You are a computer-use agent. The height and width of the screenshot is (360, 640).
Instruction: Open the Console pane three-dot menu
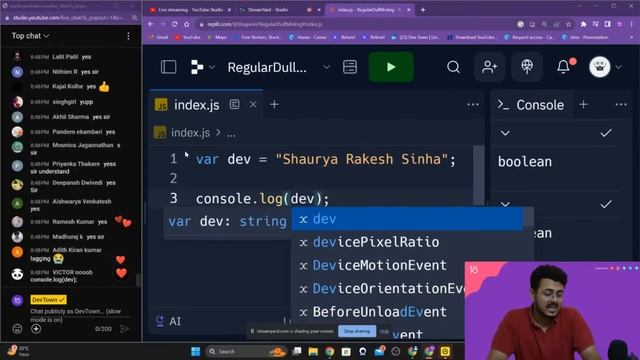point(621,105)
